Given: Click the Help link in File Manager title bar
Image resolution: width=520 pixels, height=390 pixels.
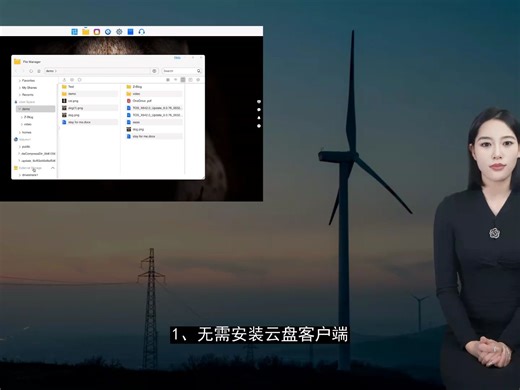Looking at the screenshot, I should (177, 58).
